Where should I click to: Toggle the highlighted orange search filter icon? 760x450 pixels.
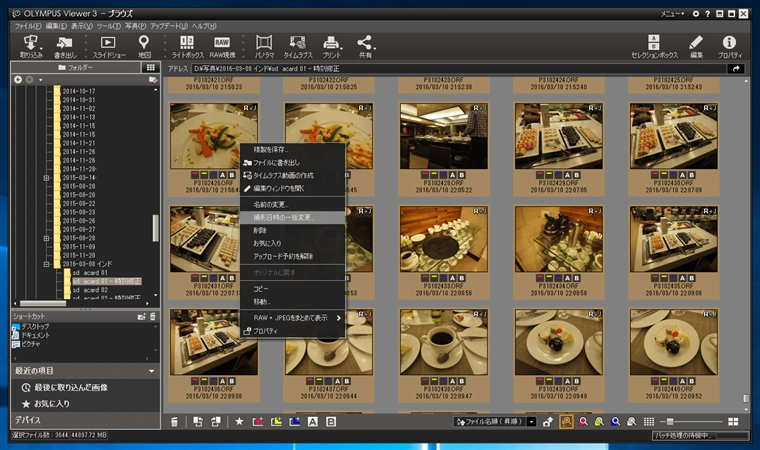(566, 422)
